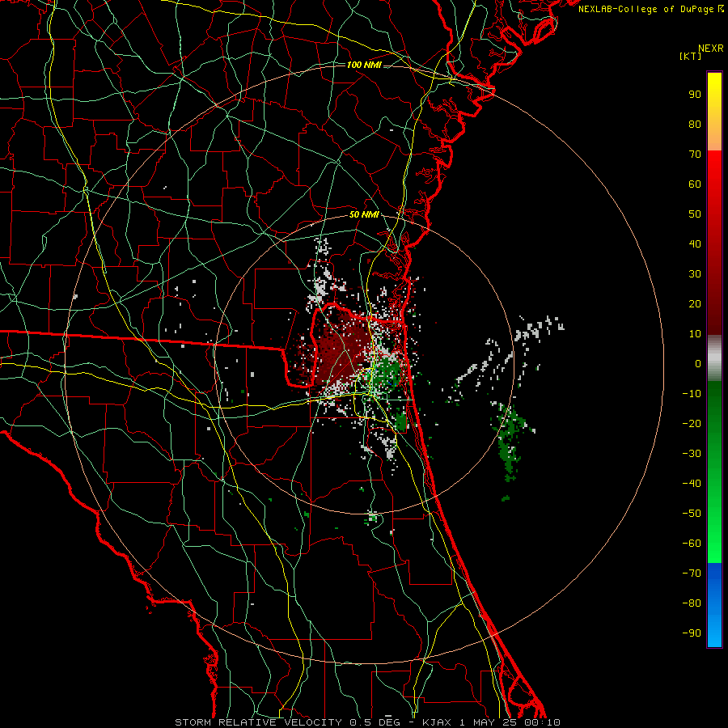Click the 20 value on the velocity scale
The height and width of the screenshot is (728, 728).
click(x=695, y=304)
